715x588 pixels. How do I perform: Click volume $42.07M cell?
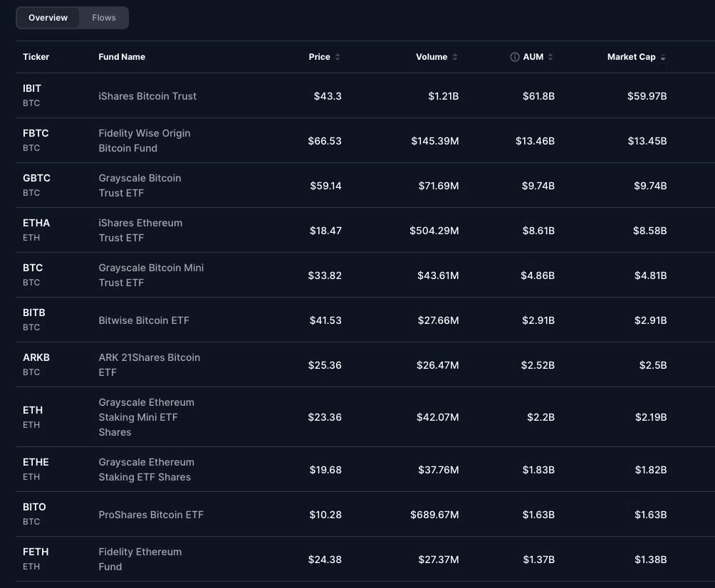(x=438, y=417)
